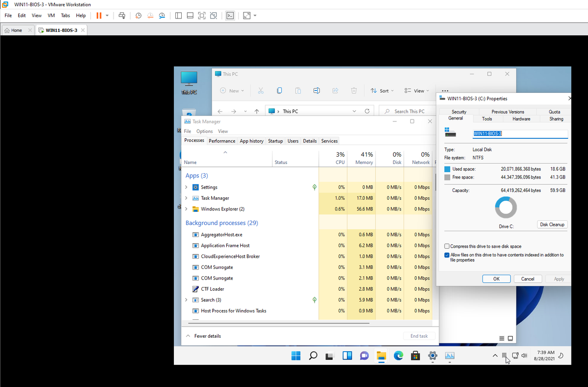Open Security tab in Properties dialog
588x387 pixels.
(x=459, y=112)
